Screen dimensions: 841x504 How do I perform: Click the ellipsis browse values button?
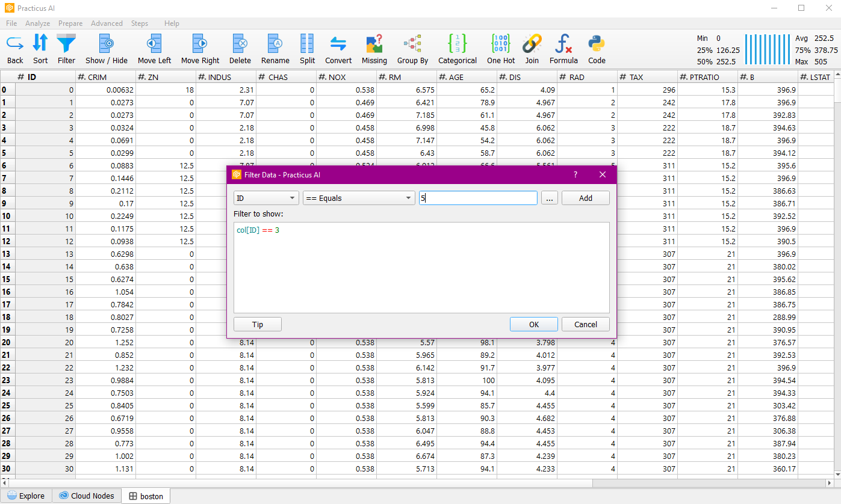(549, 198)
